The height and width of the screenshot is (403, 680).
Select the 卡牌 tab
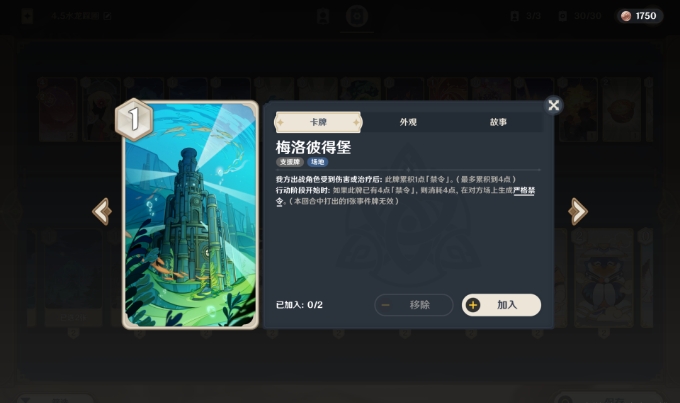tap(318, 122)
